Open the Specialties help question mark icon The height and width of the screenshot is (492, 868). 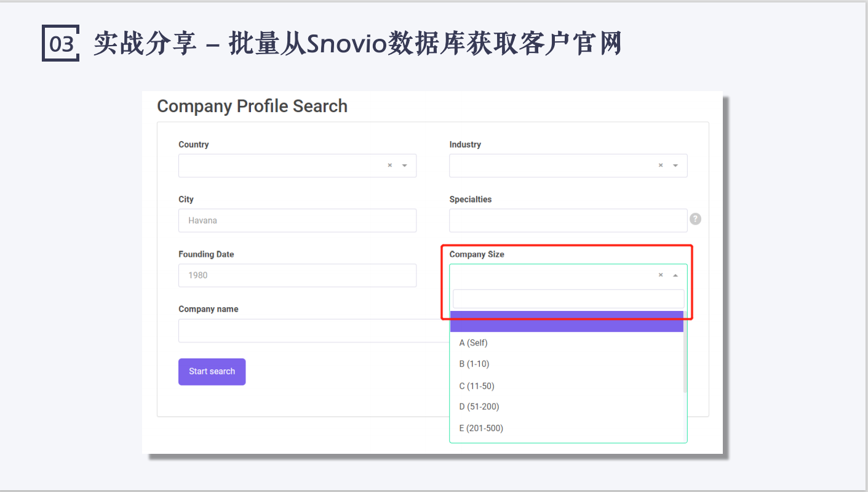(x=695, y=219)
